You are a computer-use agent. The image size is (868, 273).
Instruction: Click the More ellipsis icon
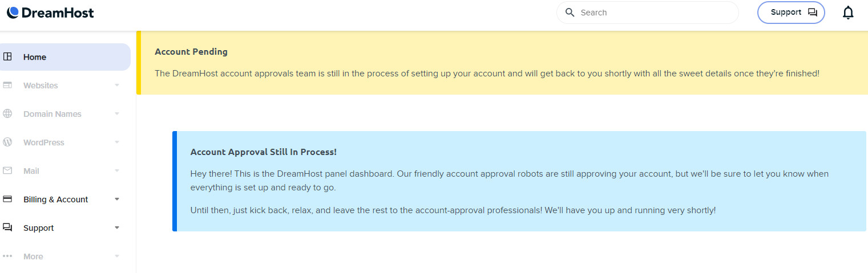[8, 256]
